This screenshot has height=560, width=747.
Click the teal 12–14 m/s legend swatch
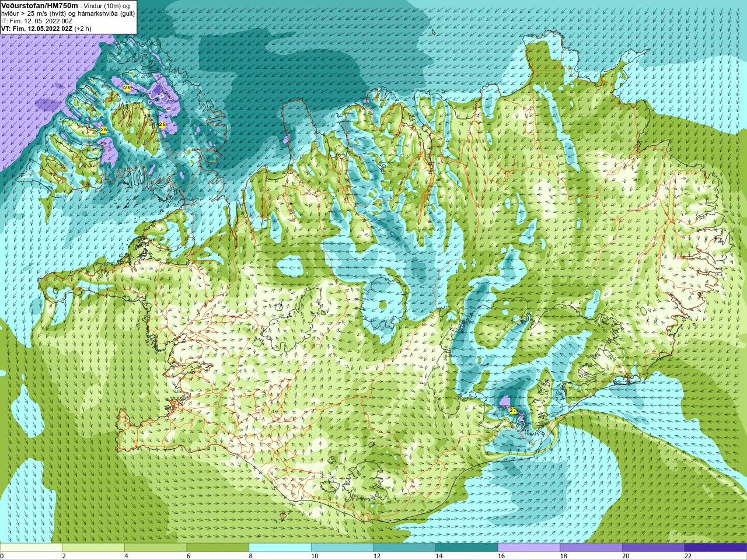pyautogui.click(x=404, y=548)
